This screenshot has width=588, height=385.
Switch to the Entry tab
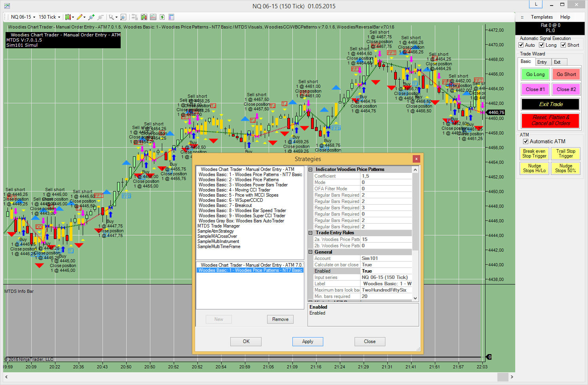[542, 62]
